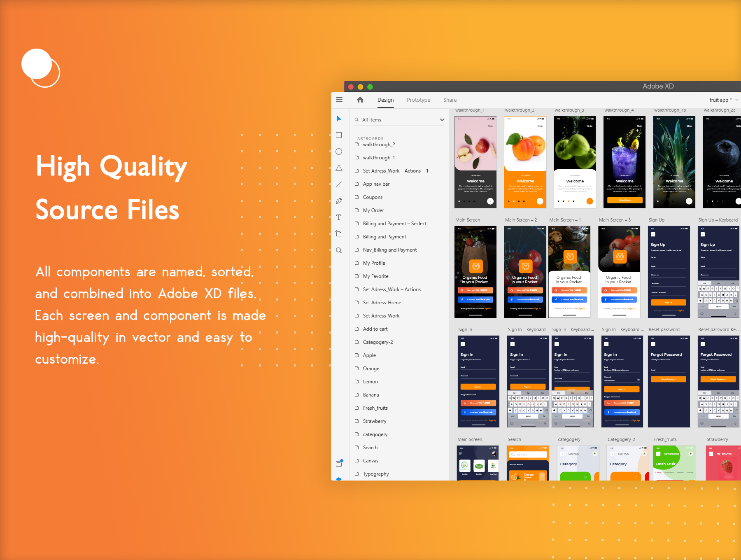Go to the Home screen icon
The image size is (741, 560).
[360, 100]
